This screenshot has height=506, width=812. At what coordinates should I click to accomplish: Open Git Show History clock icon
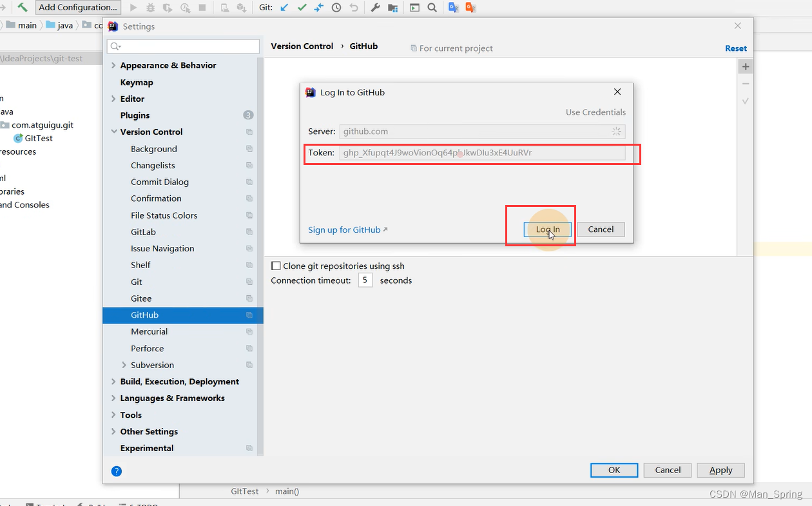[336, 8]
